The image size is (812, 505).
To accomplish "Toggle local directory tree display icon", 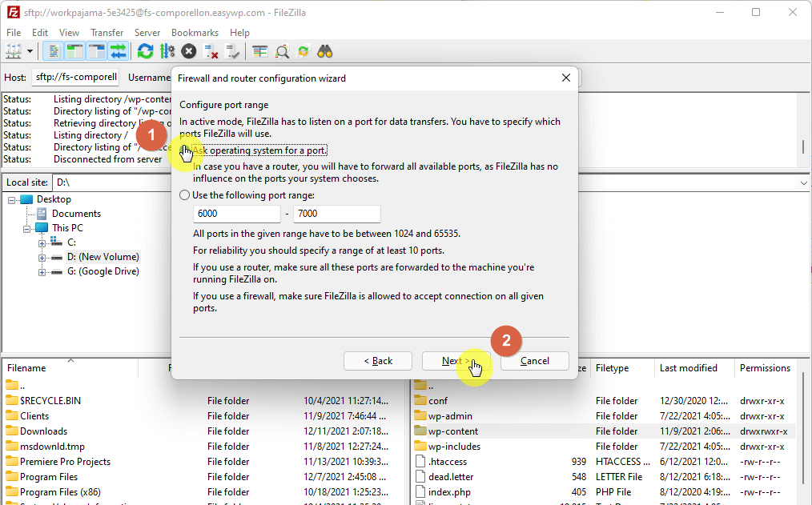I will pos(75,52).
